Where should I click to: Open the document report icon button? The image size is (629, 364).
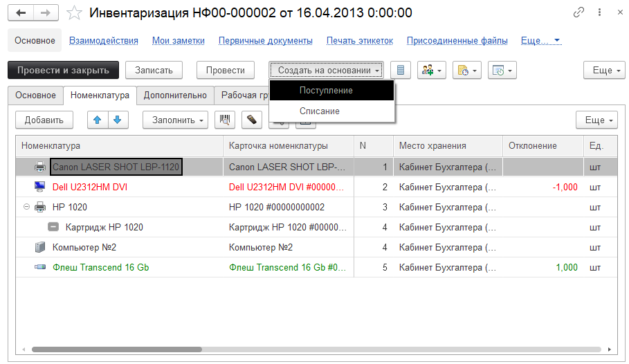(401, 70)
